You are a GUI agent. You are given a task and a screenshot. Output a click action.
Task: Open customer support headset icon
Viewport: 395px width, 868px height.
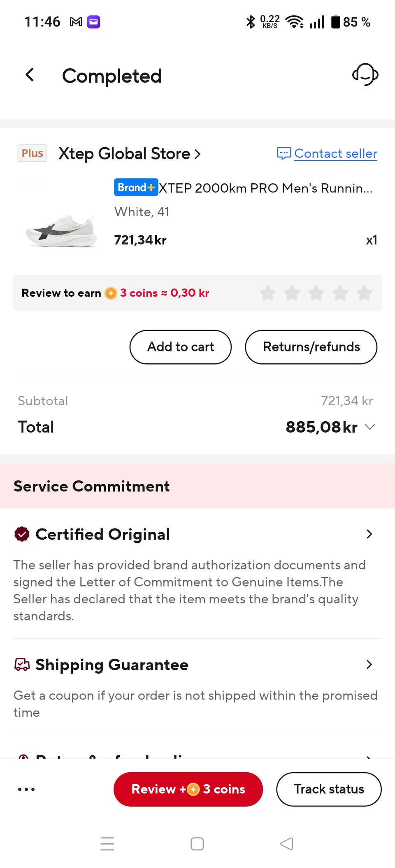365,74
